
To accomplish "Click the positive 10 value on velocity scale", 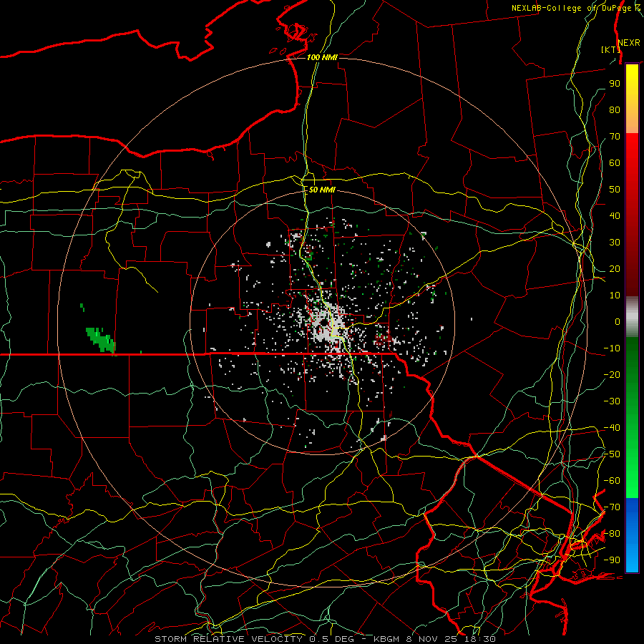I will point(615,296).
